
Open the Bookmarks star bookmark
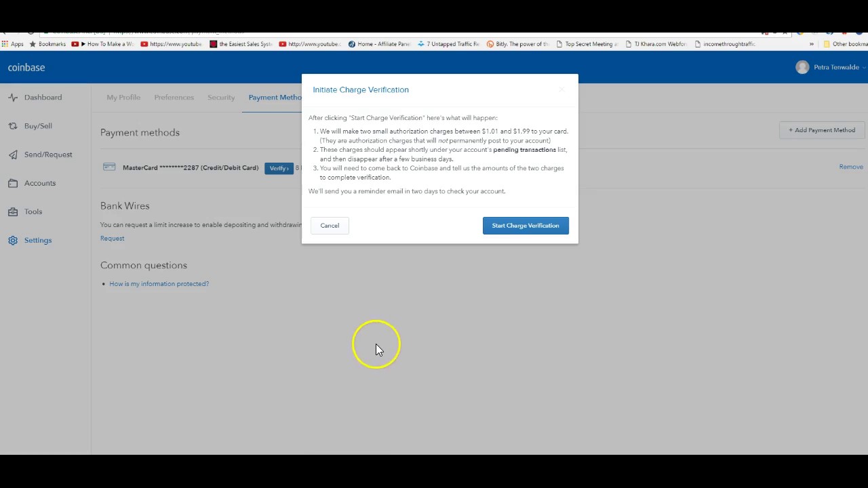(x=47, y=44)
